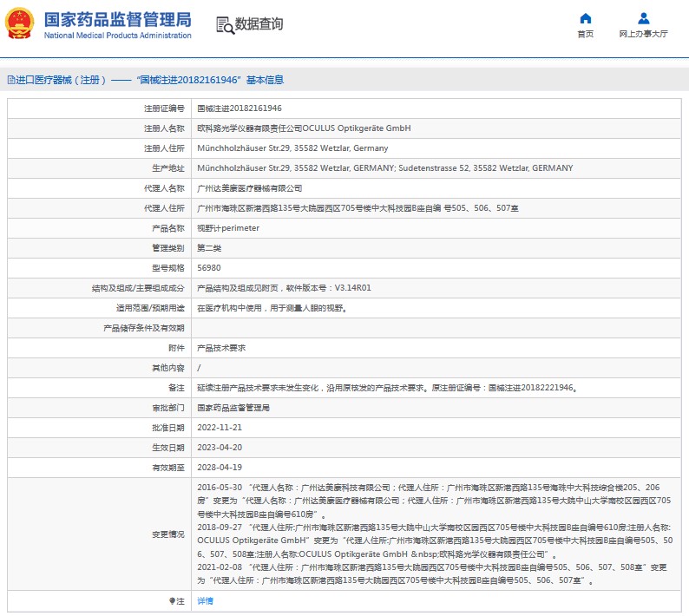689x616 pixels.
Task: Select production address with Sudetenstrasse 52
Action: [x=385, y=167]
